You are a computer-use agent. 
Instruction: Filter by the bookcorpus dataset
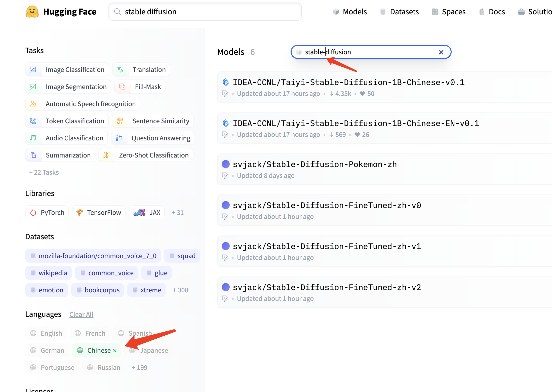[98, 290]
